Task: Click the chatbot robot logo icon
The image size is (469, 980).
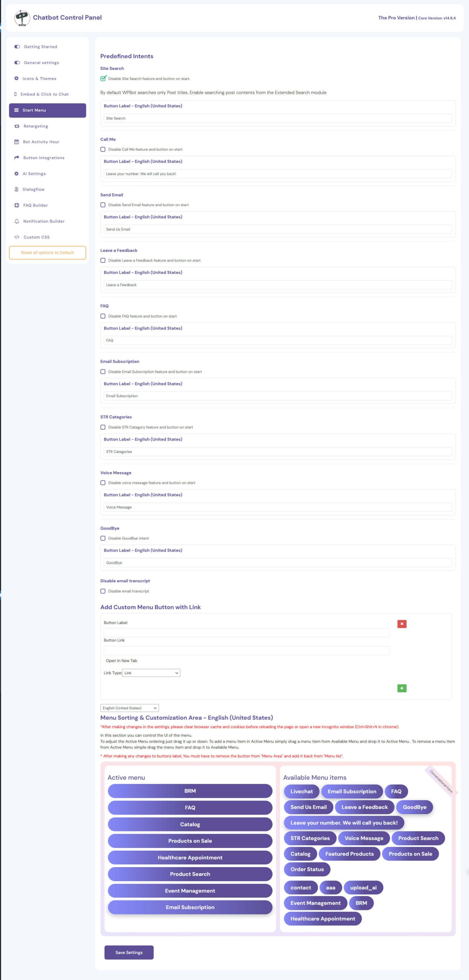Action: (x=22, y=18)
